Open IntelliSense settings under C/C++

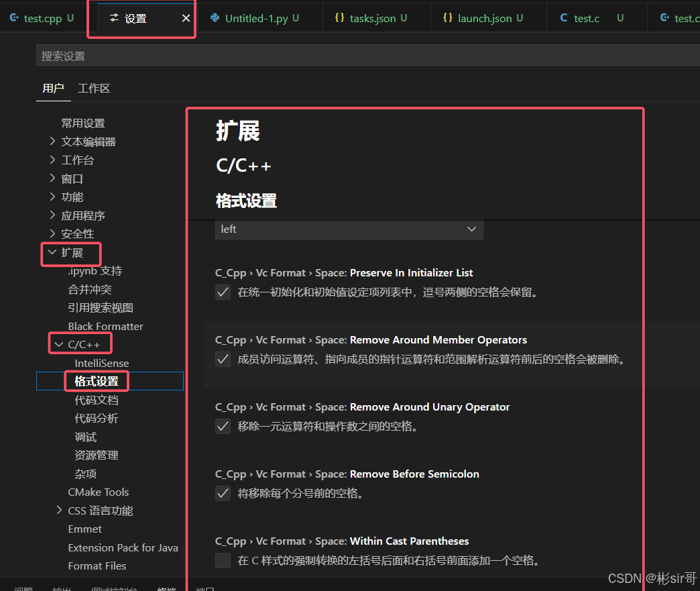[102, 363]
